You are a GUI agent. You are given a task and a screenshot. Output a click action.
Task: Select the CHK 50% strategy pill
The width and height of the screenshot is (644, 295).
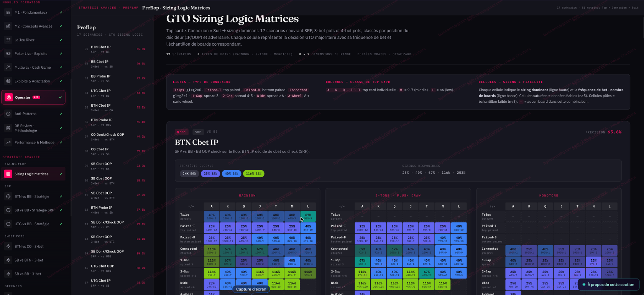[189, 173]
